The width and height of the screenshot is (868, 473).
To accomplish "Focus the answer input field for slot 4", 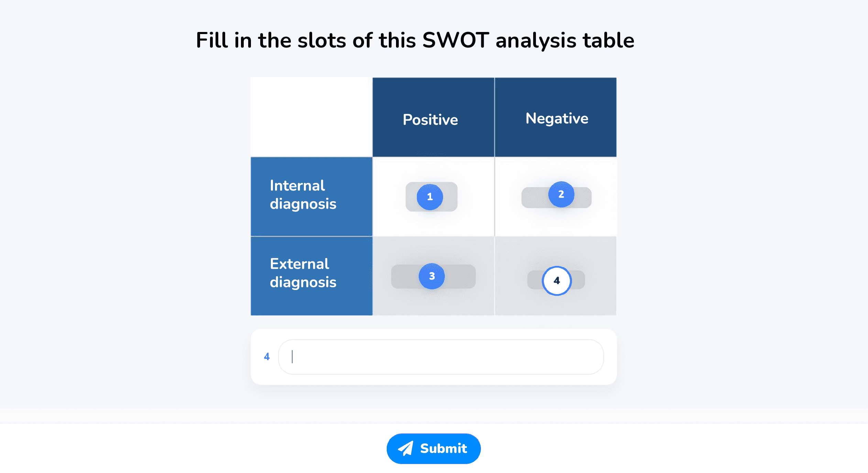I will pyautogui.click(x=441, y=357).
